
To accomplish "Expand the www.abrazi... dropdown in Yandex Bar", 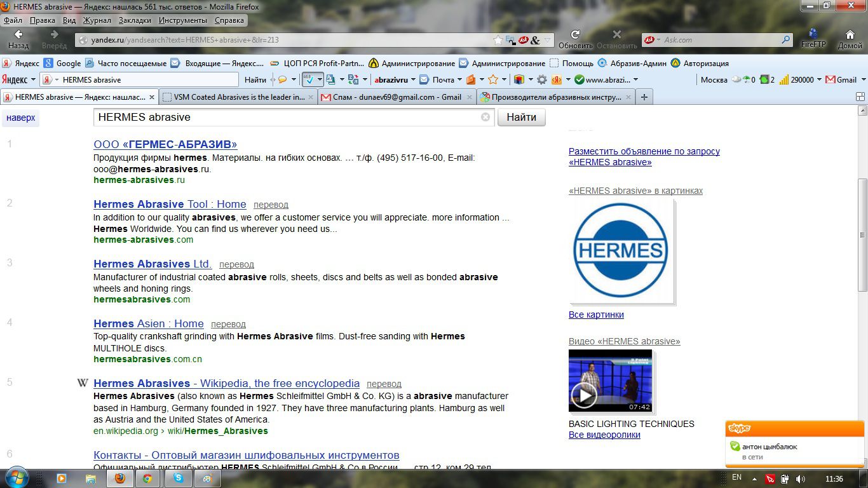I will pyautogui.click(x=635, y=80).
